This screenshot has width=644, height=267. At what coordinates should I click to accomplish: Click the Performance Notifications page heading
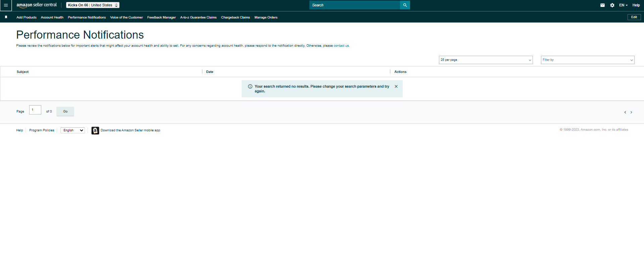point(80,35)
